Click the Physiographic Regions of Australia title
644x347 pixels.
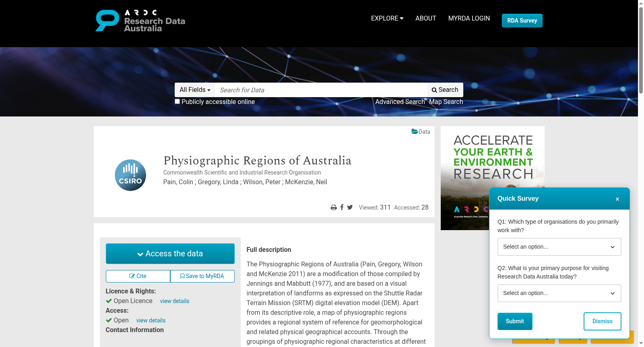[x=258, y=160]
